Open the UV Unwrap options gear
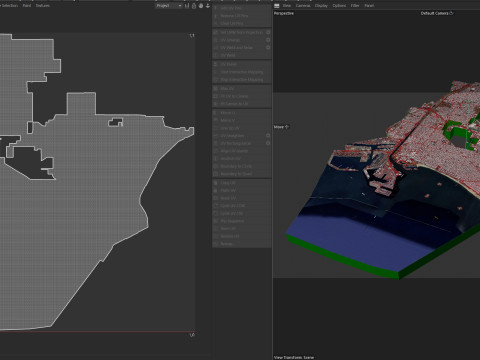The width and height of the screenshot is (480, 360). (x=268, y=40)
